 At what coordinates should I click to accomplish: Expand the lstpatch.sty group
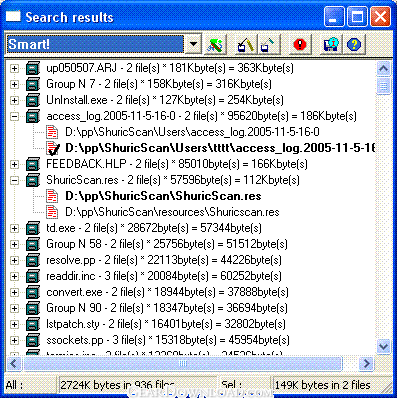pyautogui.click(x=14, y=324)
